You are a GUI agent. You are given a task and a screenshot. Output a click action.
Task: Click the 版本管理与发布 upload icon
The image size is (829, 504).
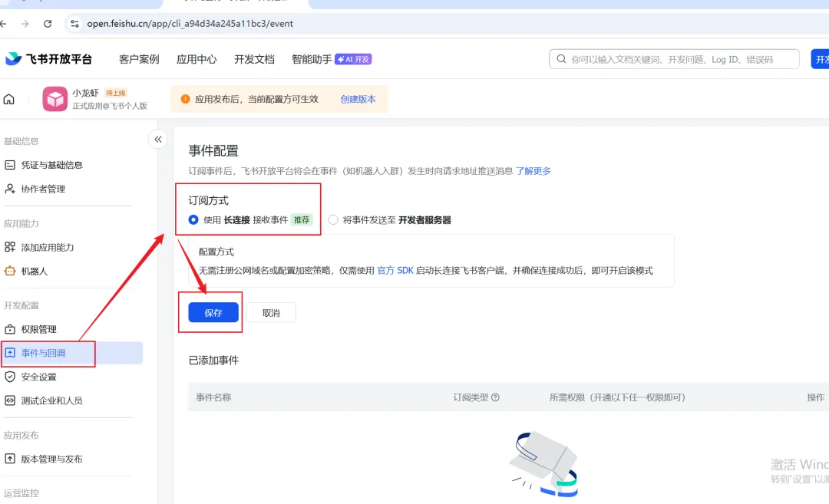click(x=10, y=459)
